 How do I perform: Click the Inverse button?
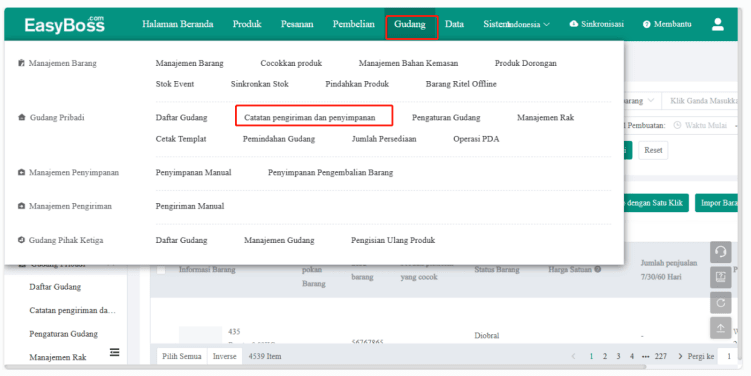[225, 356]
